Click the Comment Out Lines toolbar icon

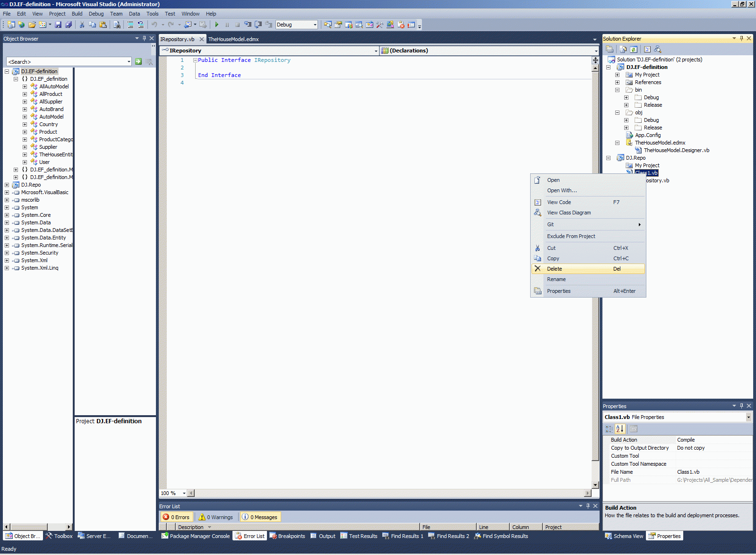click(130, 25)
